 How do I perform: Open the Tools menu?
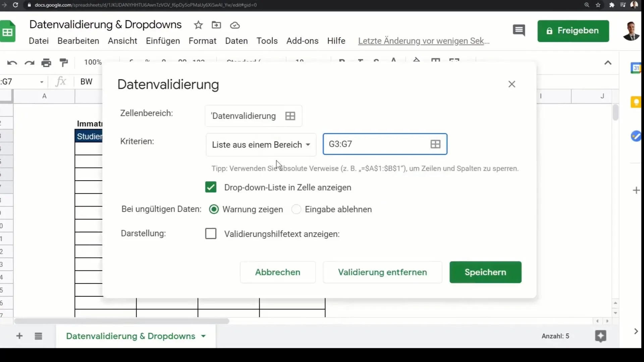267,41
